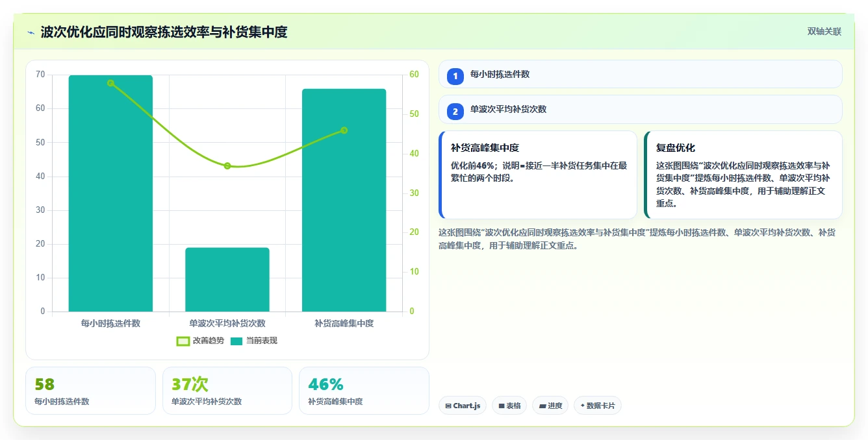This screenshot has width=868, height=440.
Task: Click the 表格 tag
Action: 509,406
